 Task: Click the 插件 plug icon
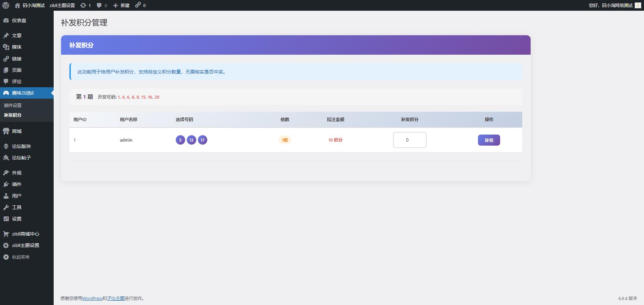6,184
